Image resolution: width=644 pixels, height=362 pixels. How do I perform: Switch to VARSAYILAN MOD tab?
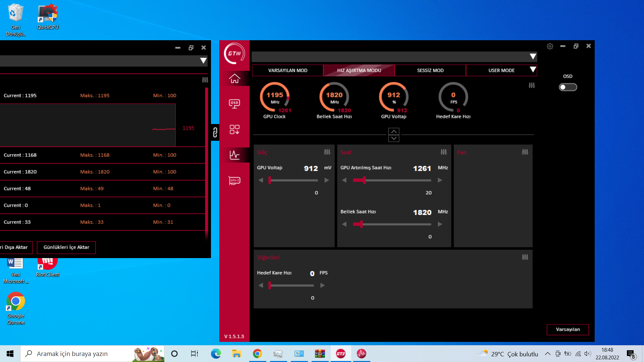[287, 70]
